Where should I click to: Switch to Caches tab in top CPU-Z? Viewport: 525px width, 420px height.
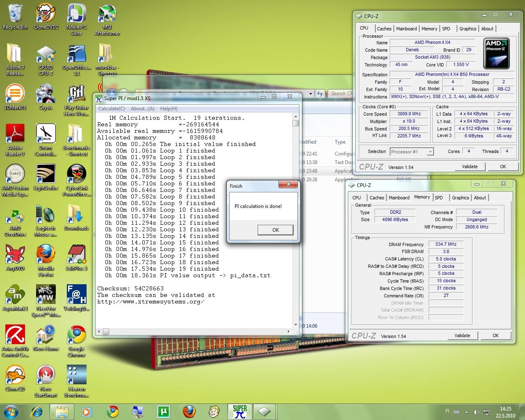[384, 29]
